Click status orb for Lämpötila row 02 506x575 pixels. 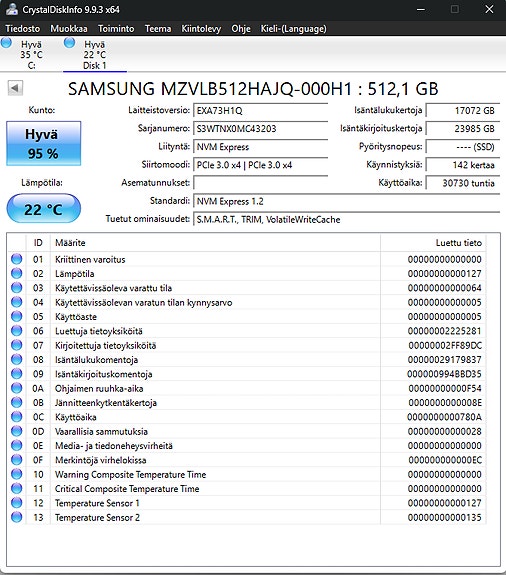(x=16, y=274)
